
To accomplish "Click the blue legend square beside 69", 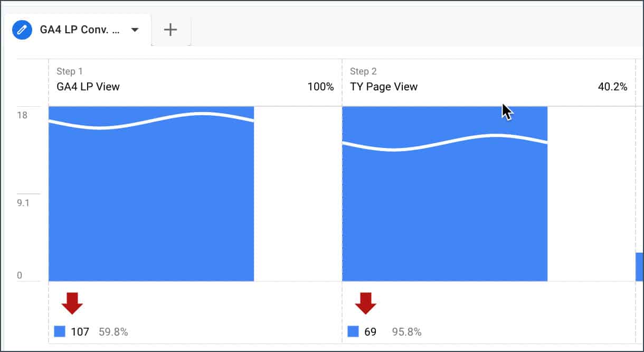I will [x=353, y=332].
